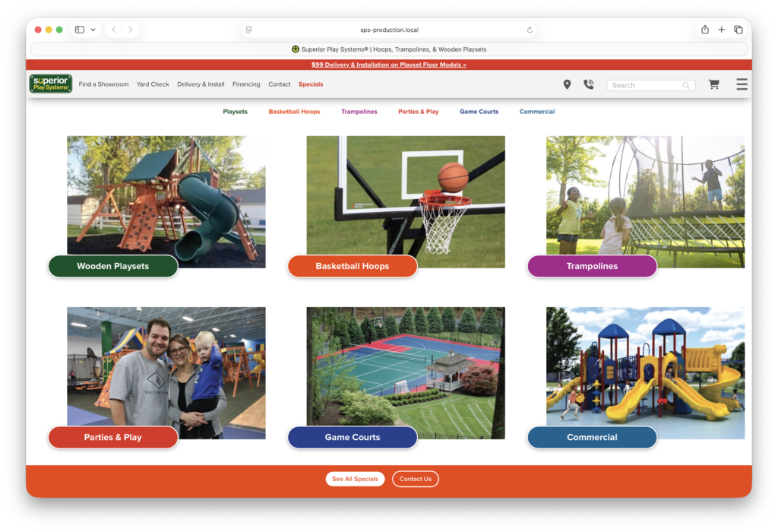Click the location pin icon
This screenshot has height=532, width=778.
[567, 84]
